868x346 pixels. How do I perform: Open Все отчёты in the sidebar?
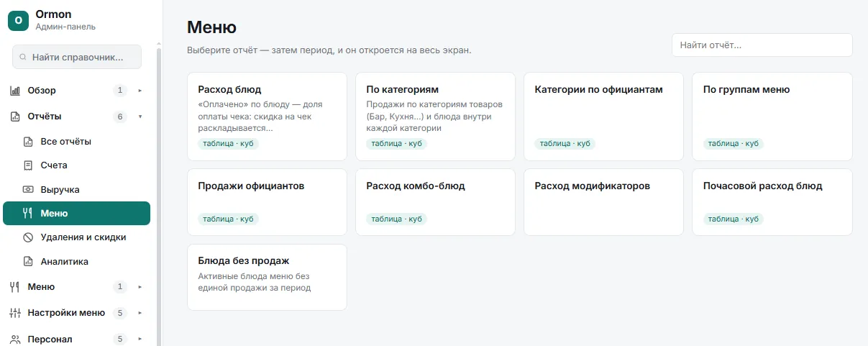click(77, 142)
